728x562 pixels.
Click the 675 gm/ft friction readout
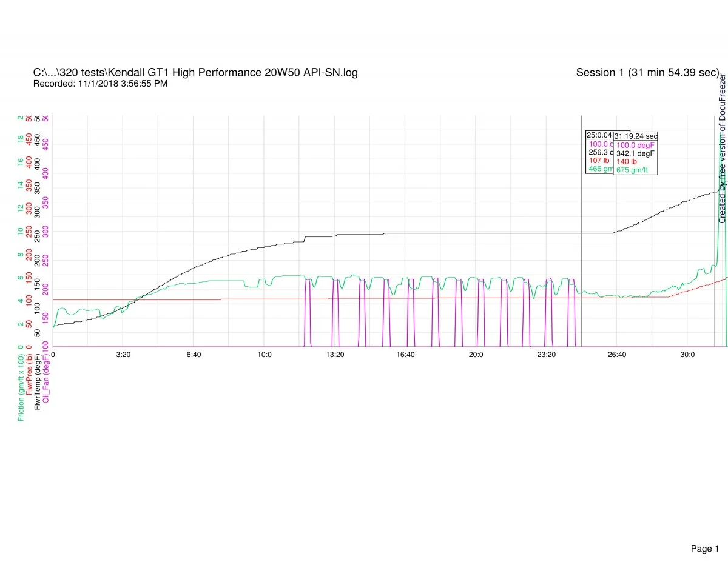632,170
